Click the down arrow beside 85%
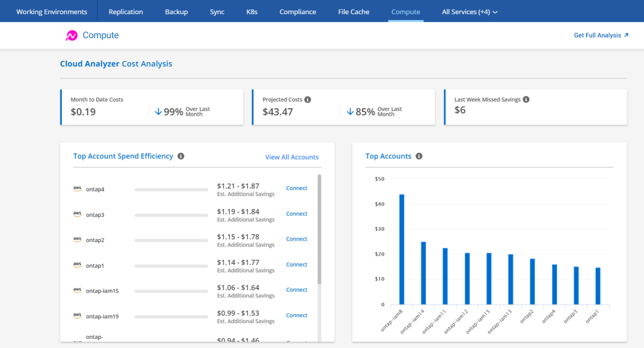 click(350, 112)
